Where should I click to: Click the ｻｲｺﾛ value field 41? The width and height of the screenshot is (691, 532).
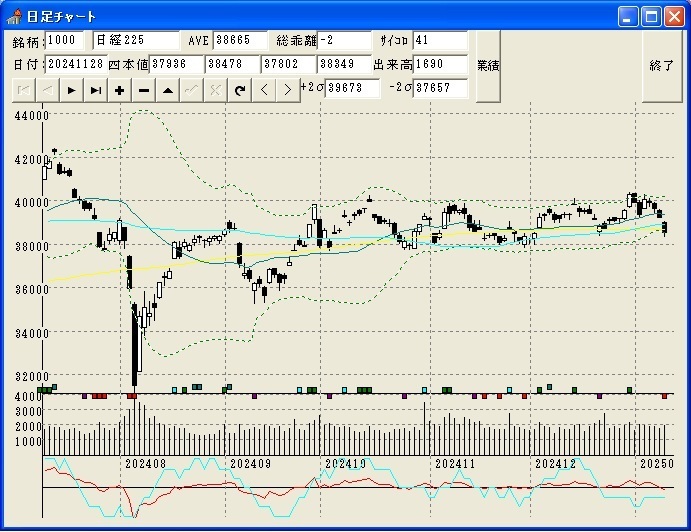click(440, 40)
